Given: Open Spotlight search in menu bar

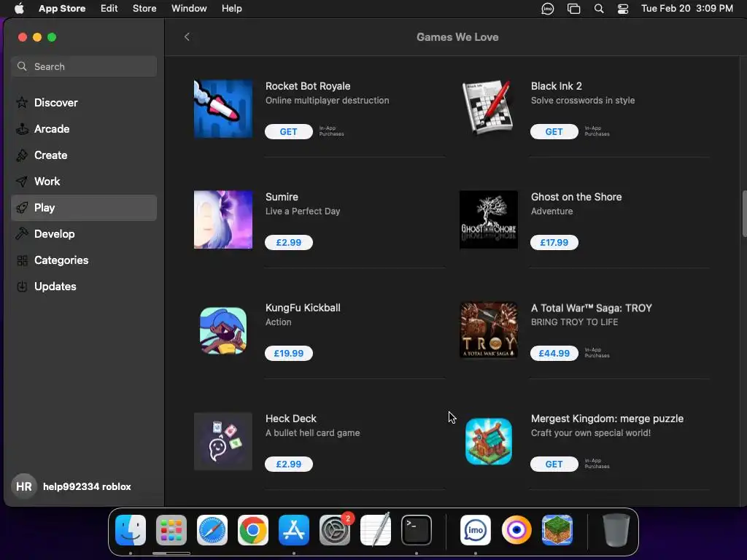Looking at the screenshot, I should pyautogui.click(x=599, y=9).
